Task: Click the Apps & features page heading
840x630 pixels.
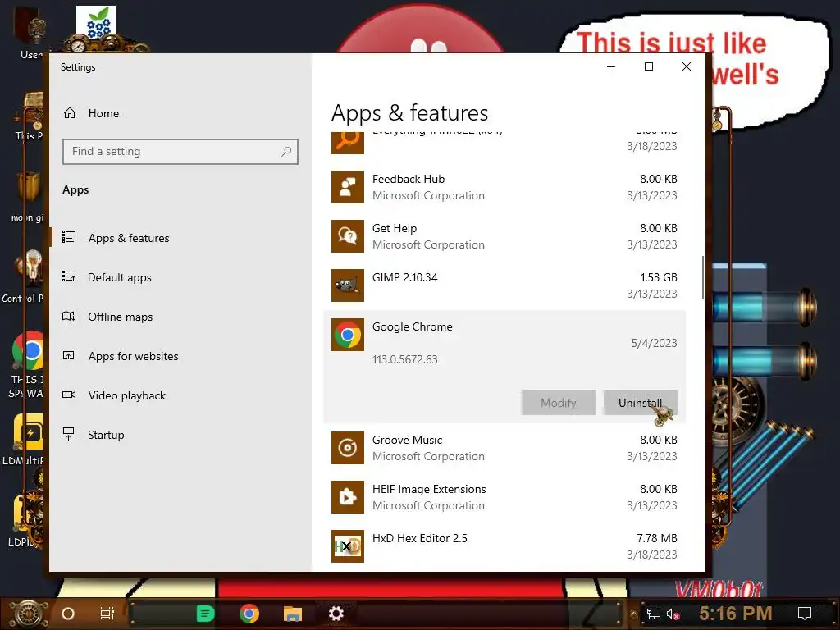Action: click(x=409, y=113)
